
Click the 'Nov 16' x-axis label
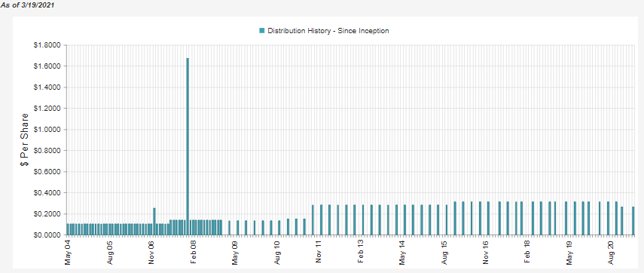point(487,252)
